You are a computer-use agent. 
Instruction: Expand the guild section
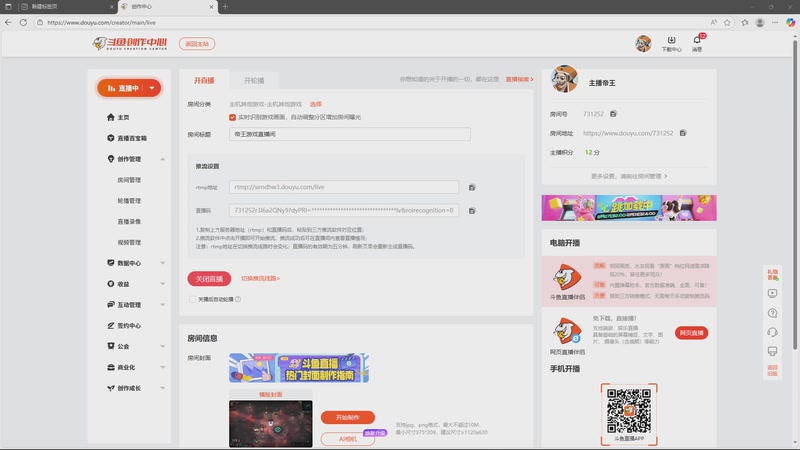(162, 346)
